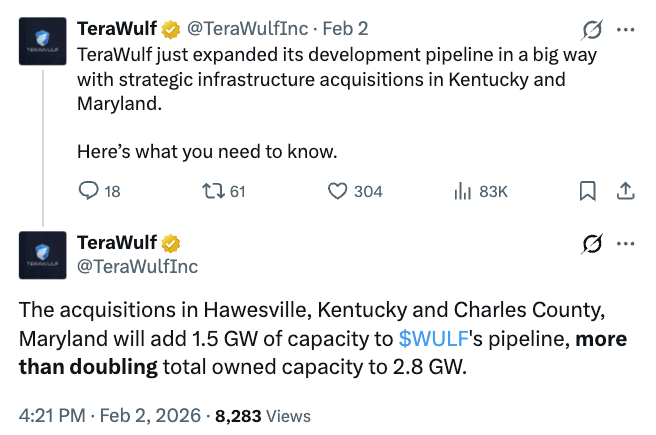Click the Grok icon on second tweet
The height and width of the screenshot is (435, 656).
tap(590, 244)
